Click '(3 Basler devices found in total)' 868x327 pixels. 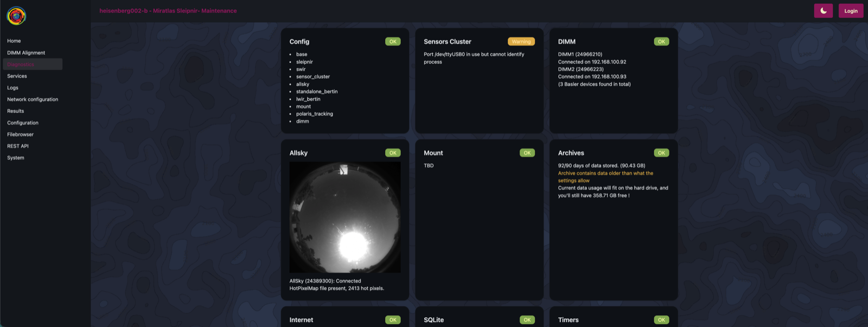pyautogui.click(x=595, y=84)
